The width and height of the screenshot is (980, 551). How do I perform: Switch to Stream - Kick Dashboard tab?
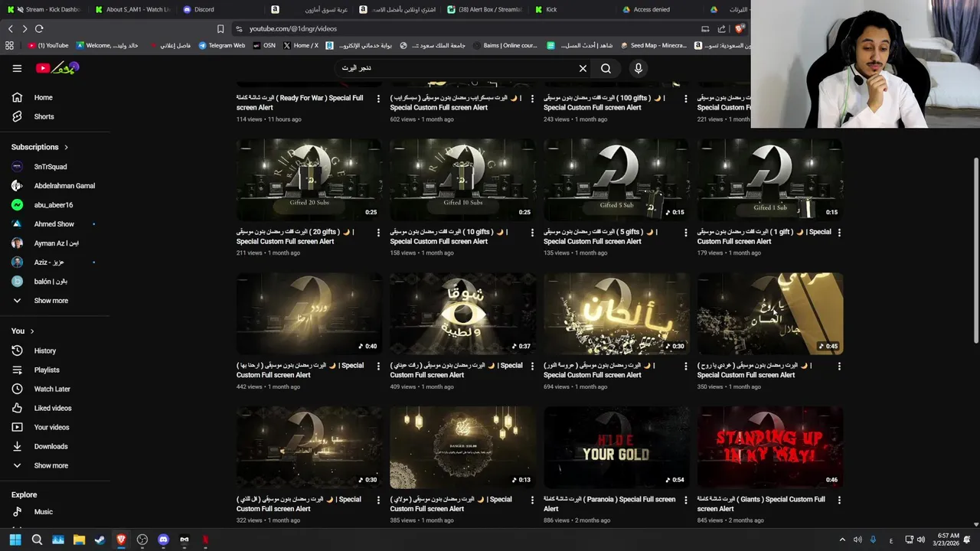point(45,9)
